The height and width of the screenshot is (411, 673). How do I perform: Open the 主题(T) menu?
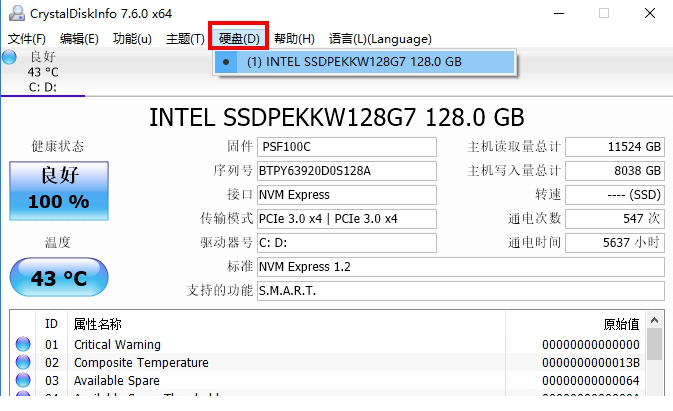coord(185,39)
